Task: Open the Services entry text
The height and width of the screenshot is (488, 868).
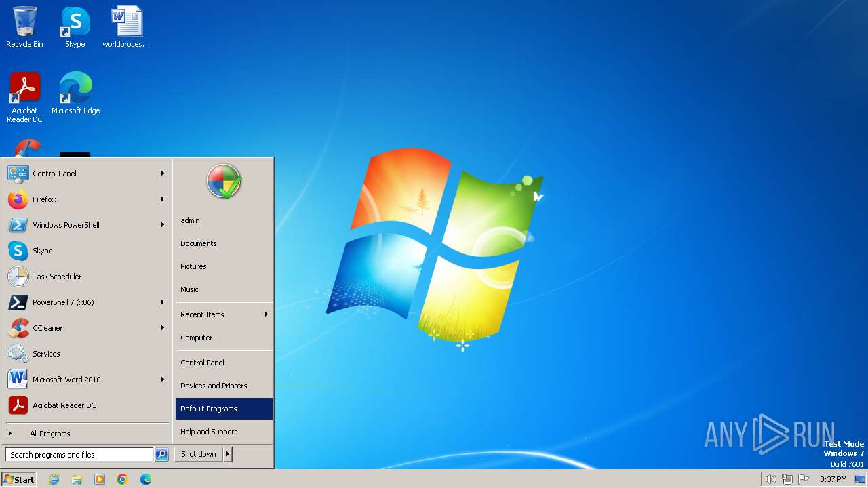Action: point(46,354)
